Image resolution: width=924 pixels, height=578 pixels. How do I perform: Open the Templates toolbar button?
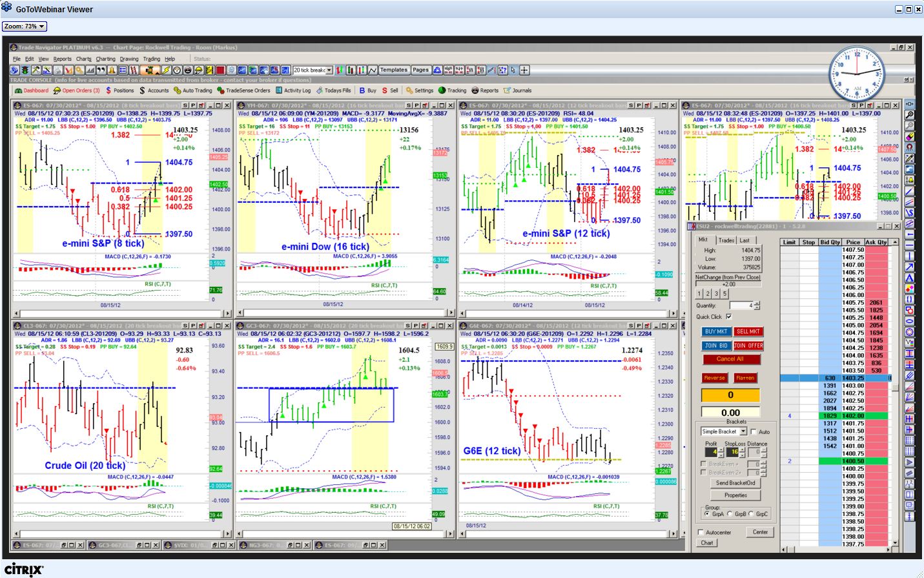click(x=394, y=70)
